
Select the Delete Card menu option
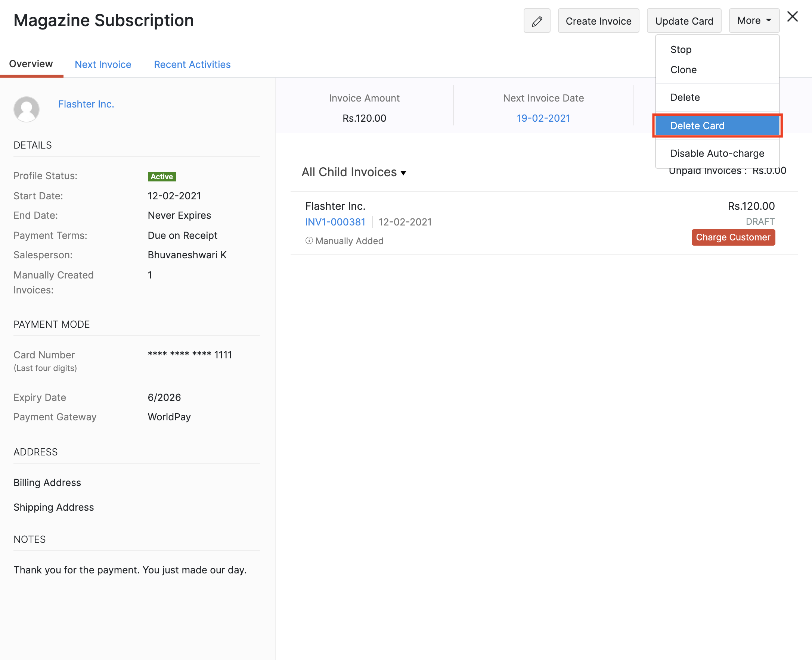[697, 126]
